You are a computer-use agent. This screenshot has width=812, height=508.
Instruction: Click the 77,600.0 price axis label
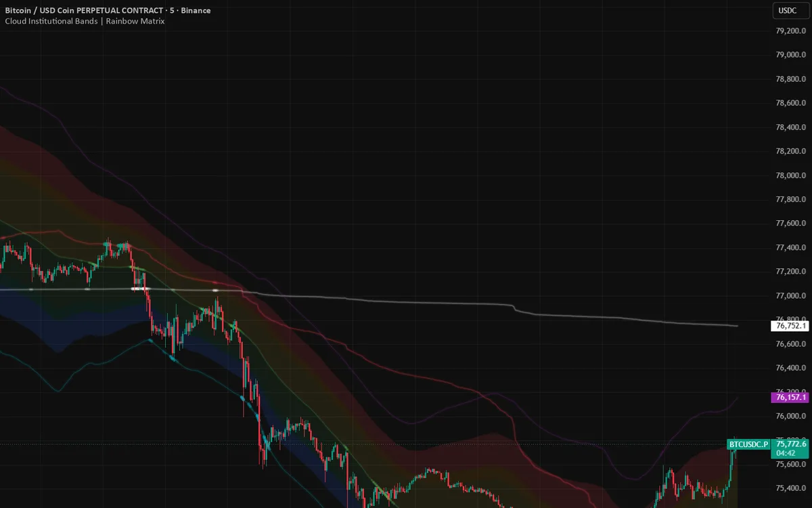pyautogui.click(x=790, y=224)
